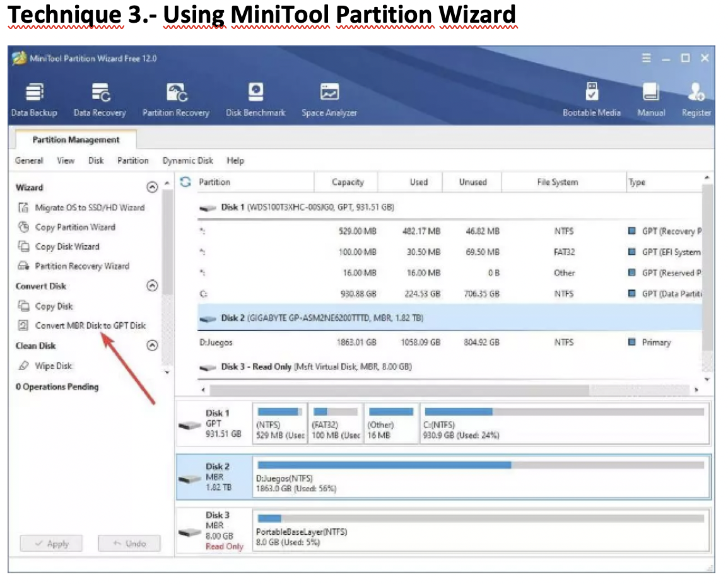Launch Copy Partition Wizard
Viewport: 728px width, 584px height.
75,227
